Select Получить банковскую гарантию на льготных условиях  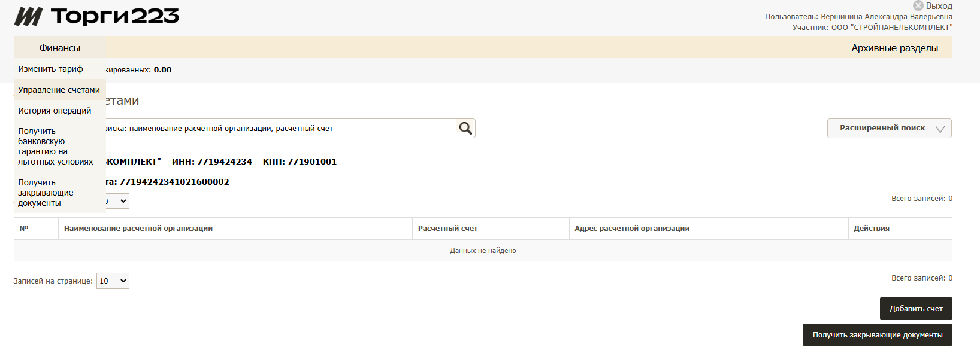(x=55, y=146)
